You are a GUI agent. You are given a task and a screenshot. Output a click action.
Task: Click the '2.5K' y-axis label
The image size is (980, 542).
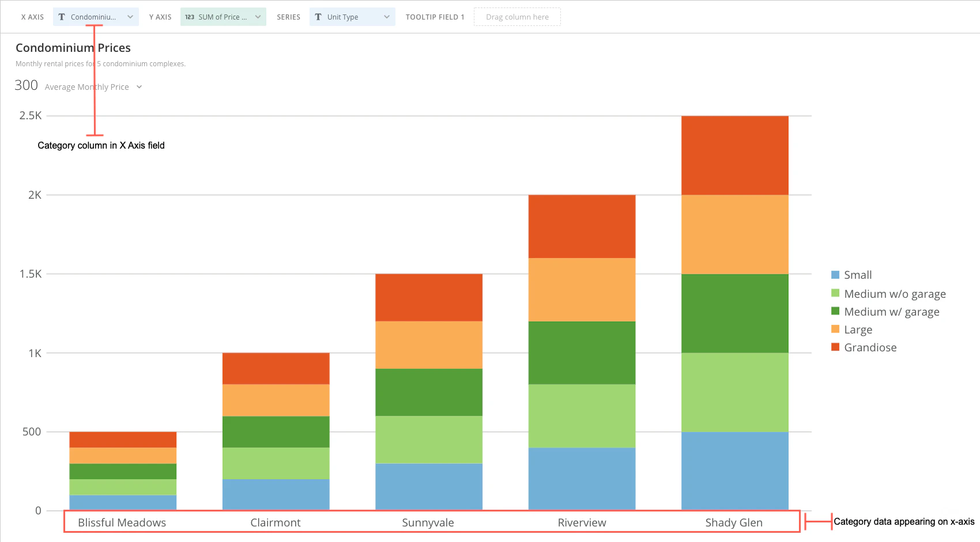pos(31,116)
